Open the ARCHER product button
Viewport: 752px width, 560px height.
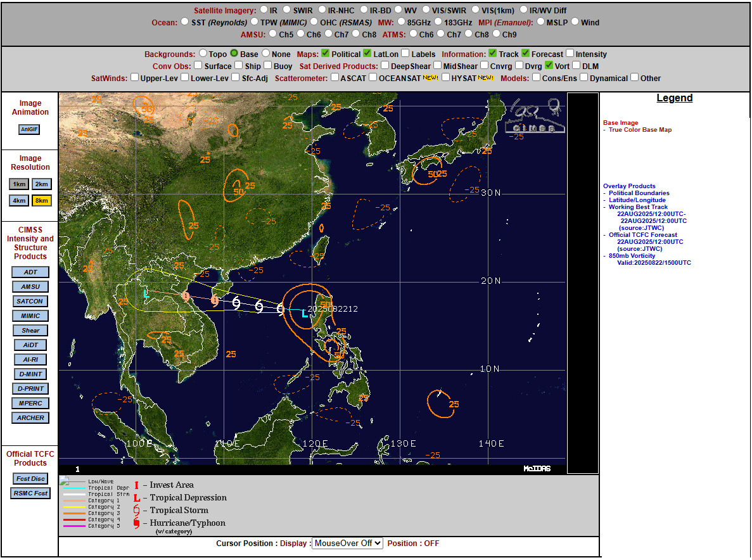(x=30, y=418)
